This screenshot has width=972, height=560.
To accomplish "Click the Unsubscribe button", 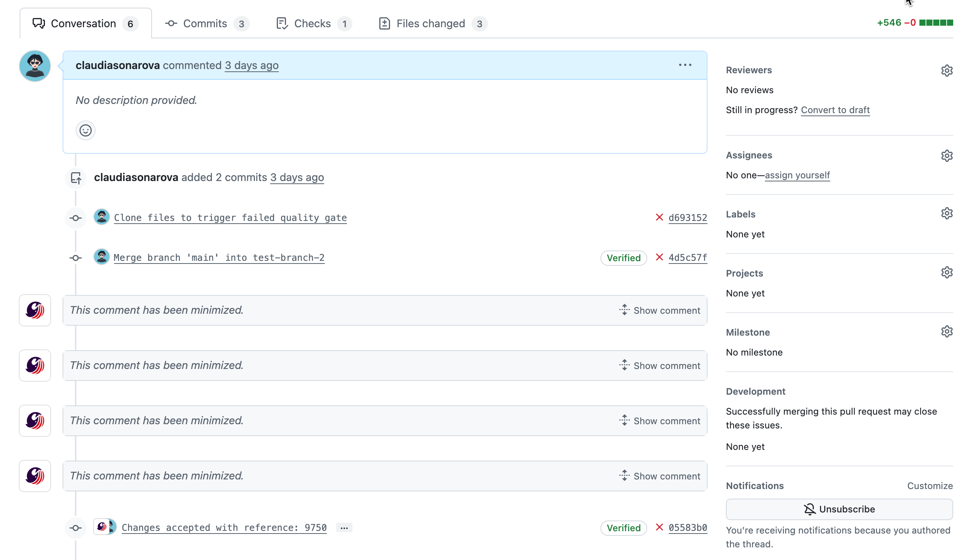I will coord(840,509).
